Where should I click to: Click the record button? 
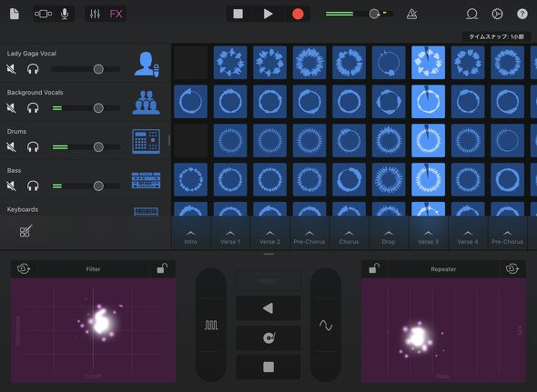(298, 14)
